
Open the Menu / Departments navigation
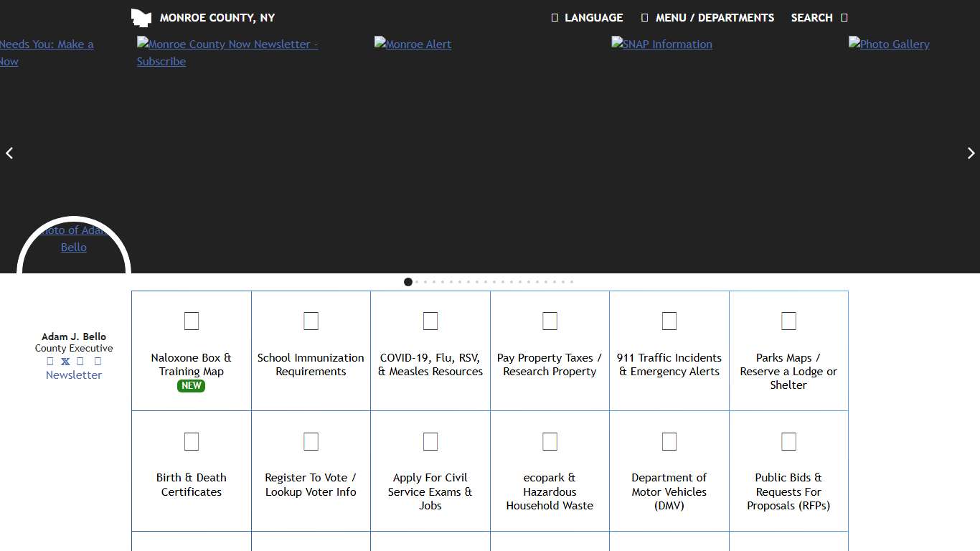coord(707,18)
